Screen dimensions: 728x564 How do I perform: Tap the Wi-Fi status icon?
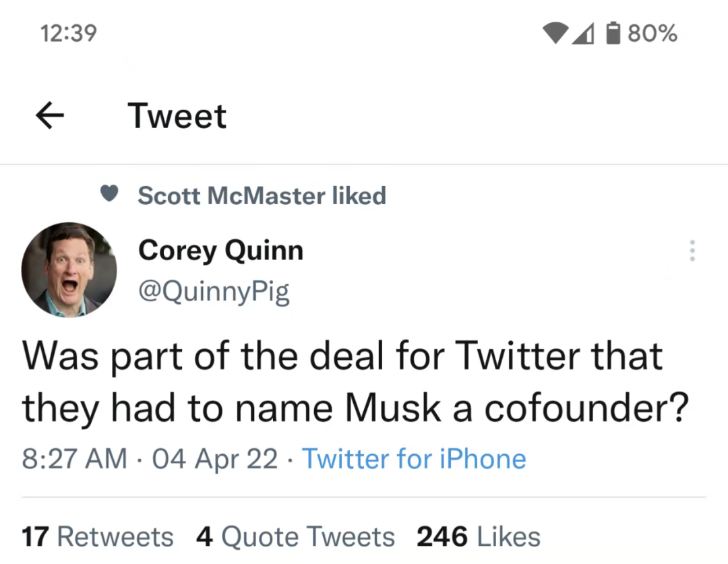556,33
